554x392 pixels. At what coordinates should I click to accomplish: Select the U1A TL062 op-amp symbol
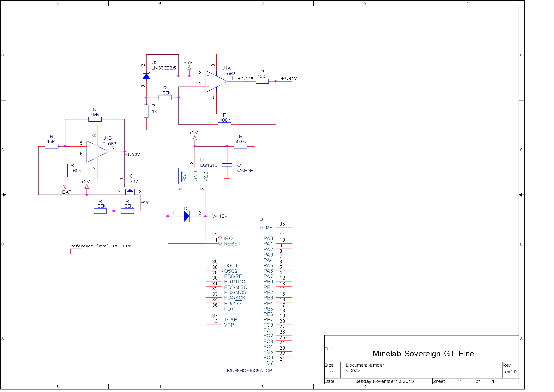click(x=216, y=81)
